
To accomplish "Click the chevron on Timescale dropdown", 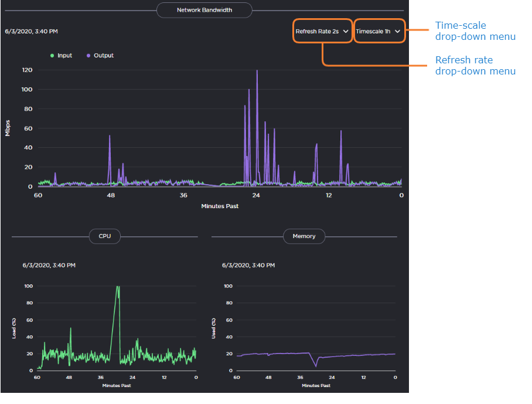I will (x=398, y=32).
